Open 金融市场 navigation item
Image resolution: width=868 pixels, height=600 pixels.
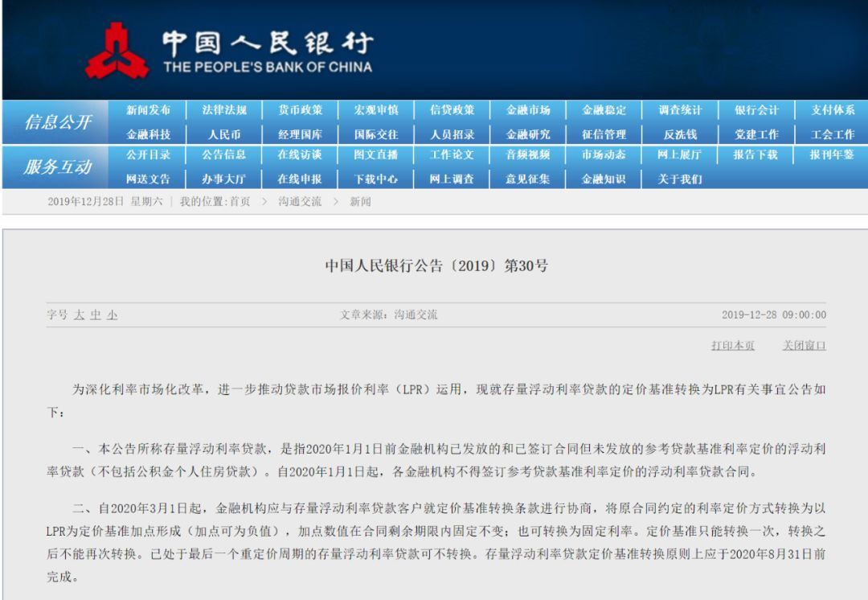tap(528, 109)
